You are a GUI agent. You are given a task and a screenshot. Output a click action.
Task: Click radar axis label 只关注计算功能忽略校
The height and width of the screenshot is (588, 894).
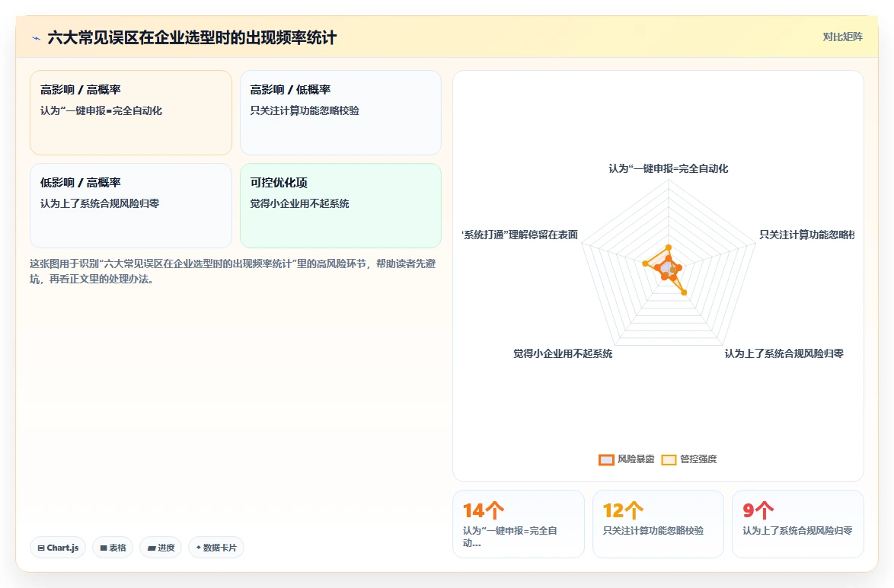[x=806, y=235]
